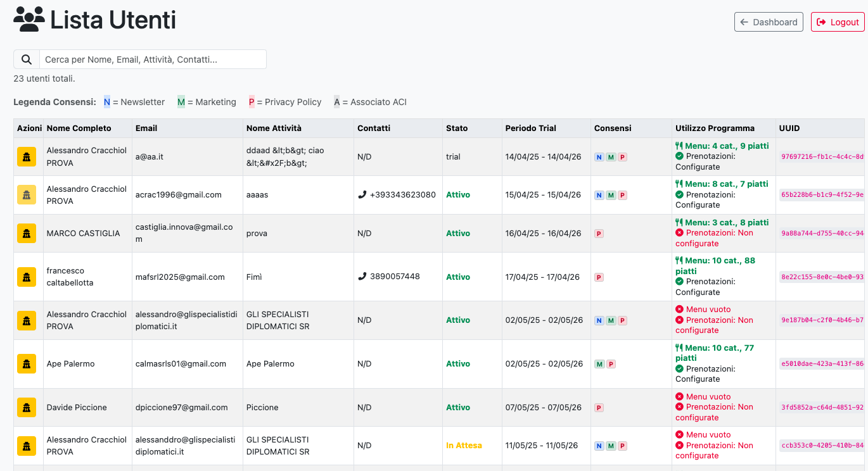Viewport: 868px width, 471px height.
Task: Select email mafsrl2025@gmail.com
Action: tap(180, 277)
